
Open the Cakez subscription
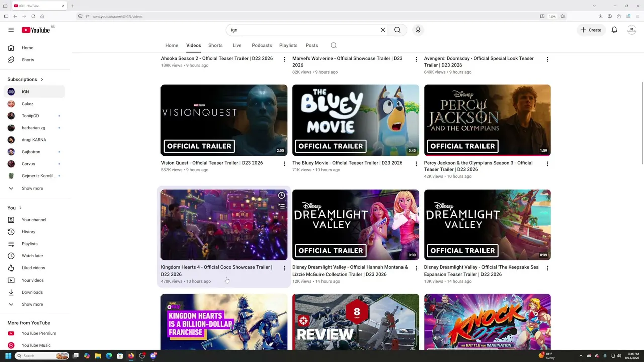pyautogui.click(x=35, y=104)
